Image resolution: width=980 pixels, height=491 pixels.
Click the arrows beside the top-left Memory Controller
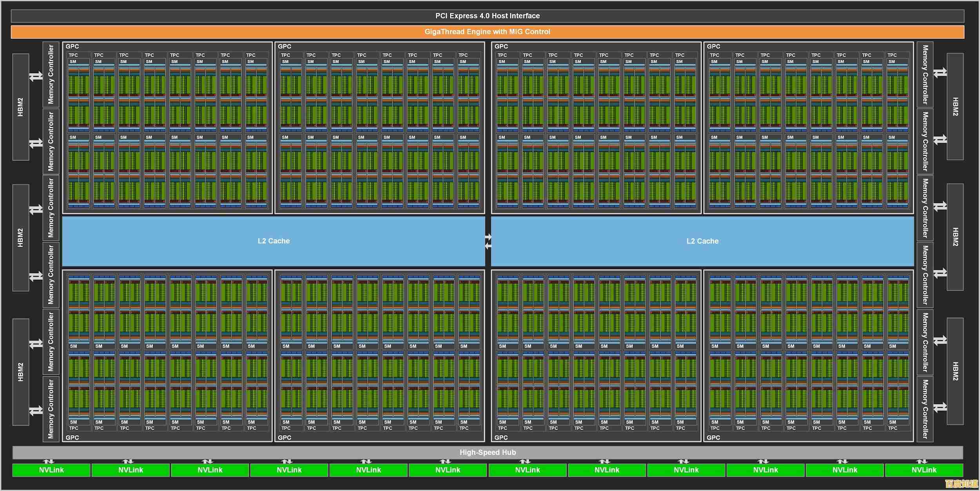point(36,76)
